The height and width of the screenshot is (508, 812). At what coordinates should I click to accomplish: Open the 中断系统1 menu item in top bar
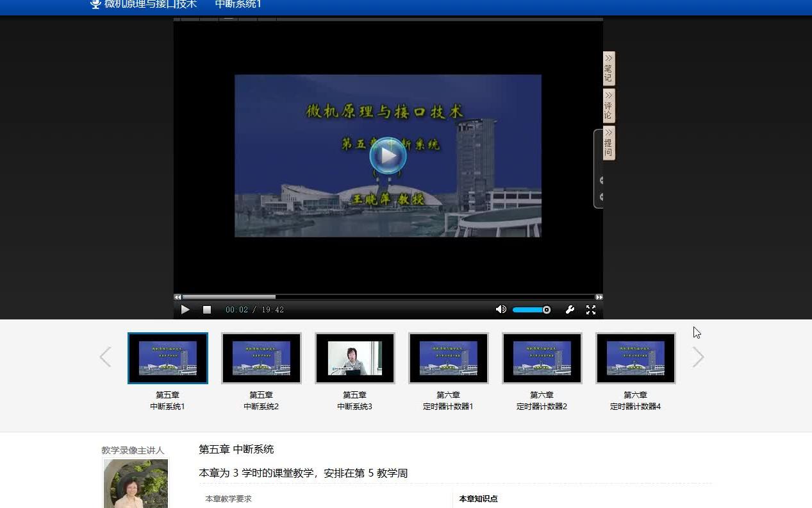click(x=238, y=4)
